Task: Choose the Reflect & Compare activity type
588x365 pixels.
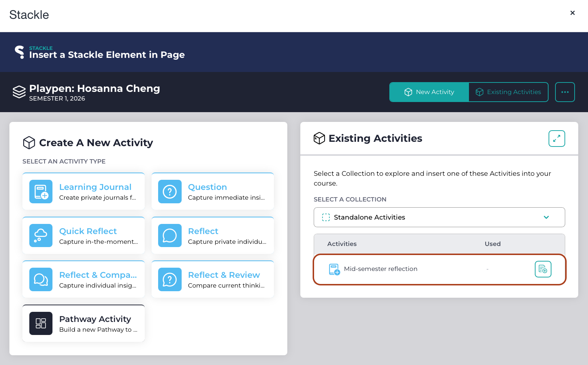Action: [x=84, y=279]
